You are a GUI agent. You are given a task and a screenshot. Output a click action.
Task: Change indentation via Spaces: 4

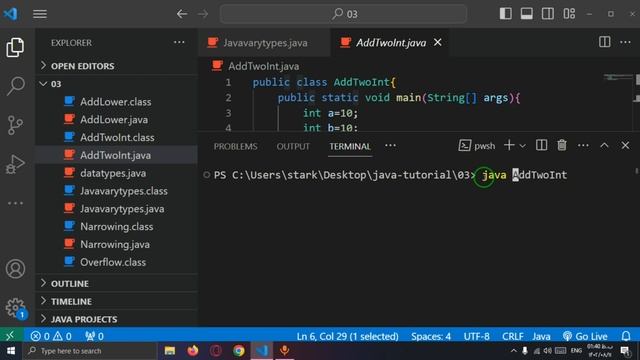pyautogui.click(x=431, y=336)
